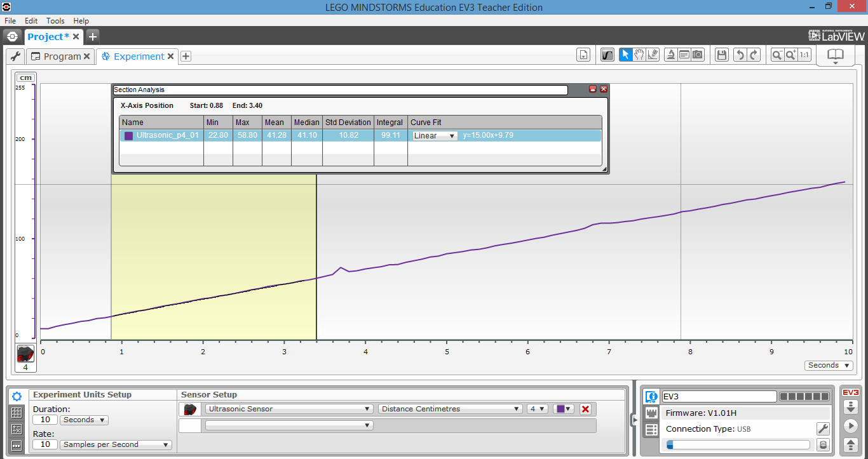Open brick tools wrench button

823,429
